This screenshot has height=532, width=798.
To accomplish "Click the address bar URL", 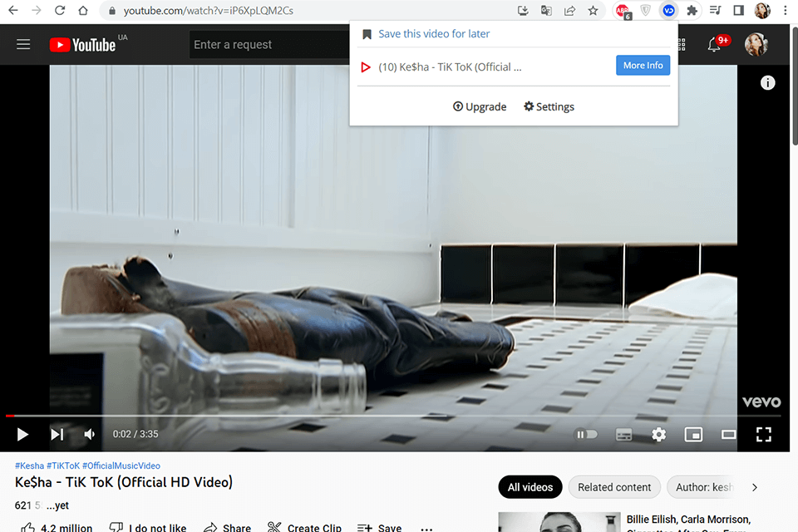I will click(208, 11).
